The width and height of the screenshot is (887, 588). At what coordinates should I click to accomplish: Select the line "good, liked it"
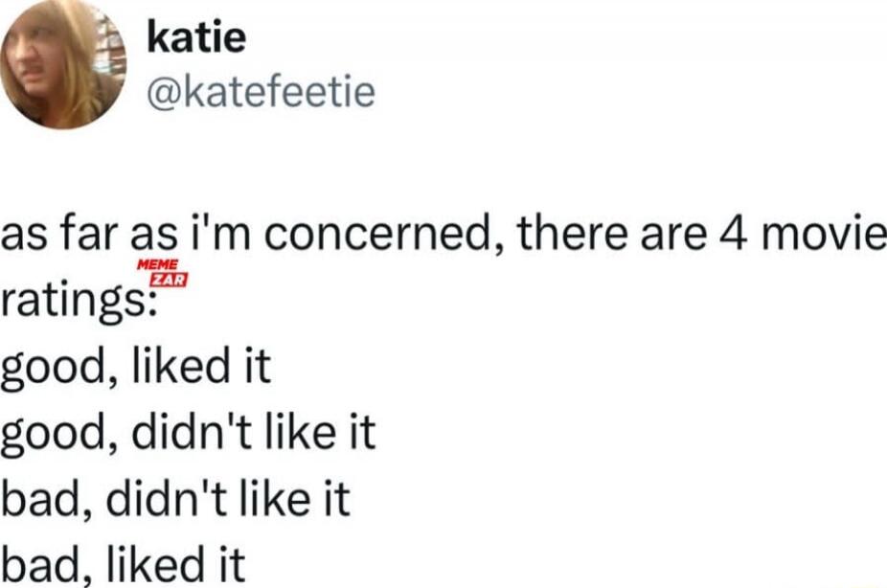[x=136, y=368]
